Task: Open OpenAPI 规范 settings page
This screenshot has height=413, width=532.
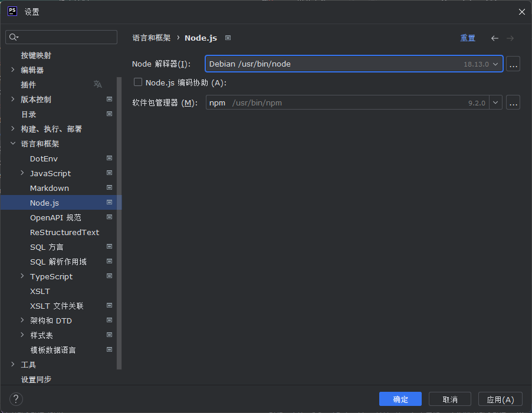Action: tap(55, 217)
